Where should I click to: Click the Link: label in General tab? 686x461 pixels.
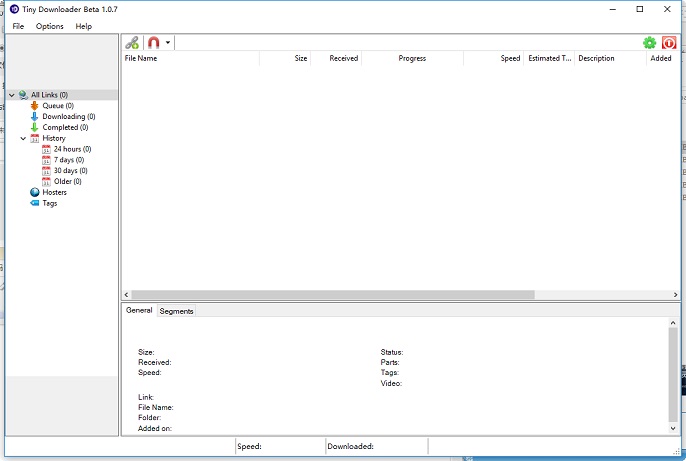[146, 397]
